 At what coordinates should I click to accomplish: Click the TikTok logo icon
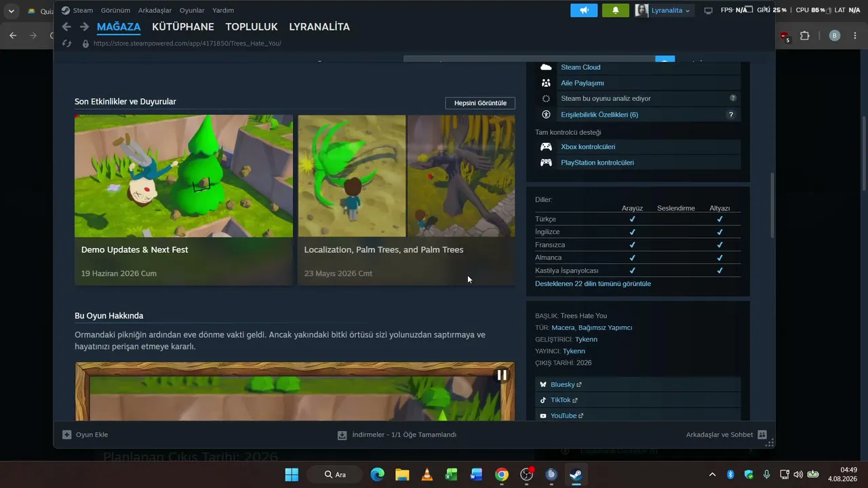pyautogui.click(x=543, y=400)
